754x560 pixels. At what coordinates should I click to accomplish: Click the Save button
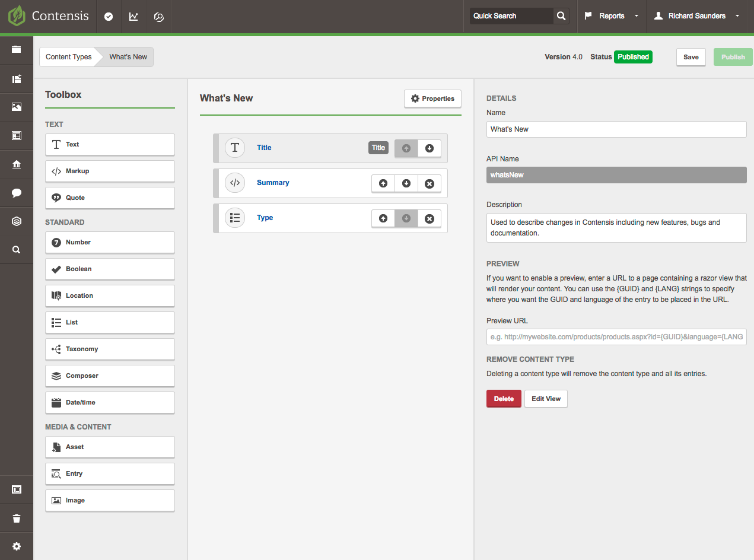691,57
